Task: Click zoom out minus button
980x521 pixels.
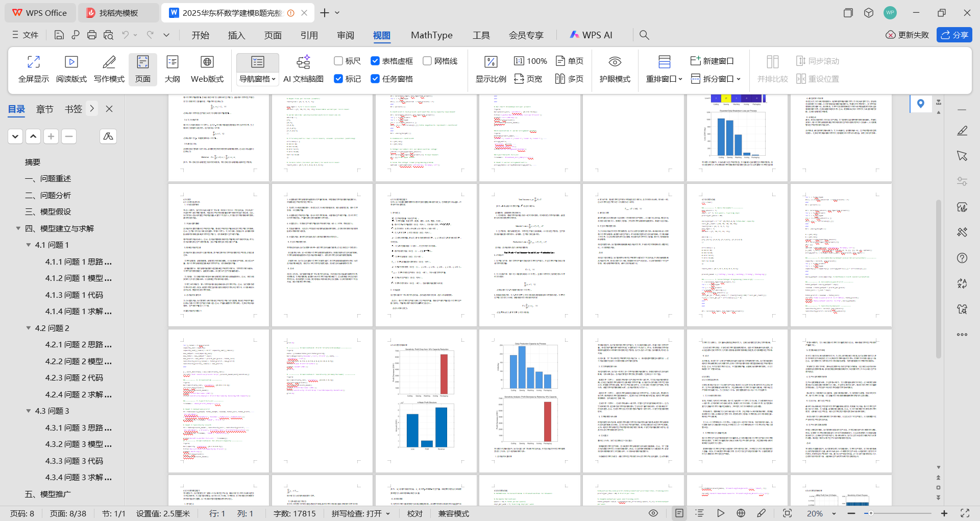Action: point(851,513)
